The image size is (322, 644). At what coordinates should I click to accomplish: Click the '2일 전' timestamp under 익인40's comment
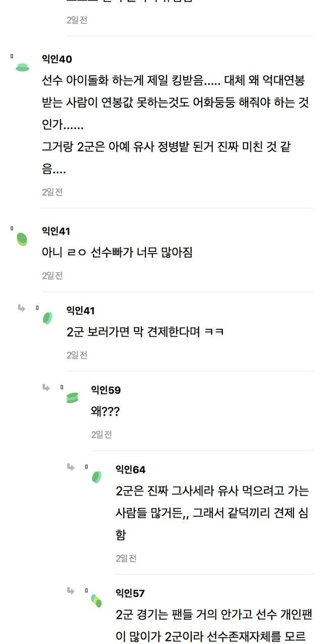pyautogui.click(x=52, y=192)
